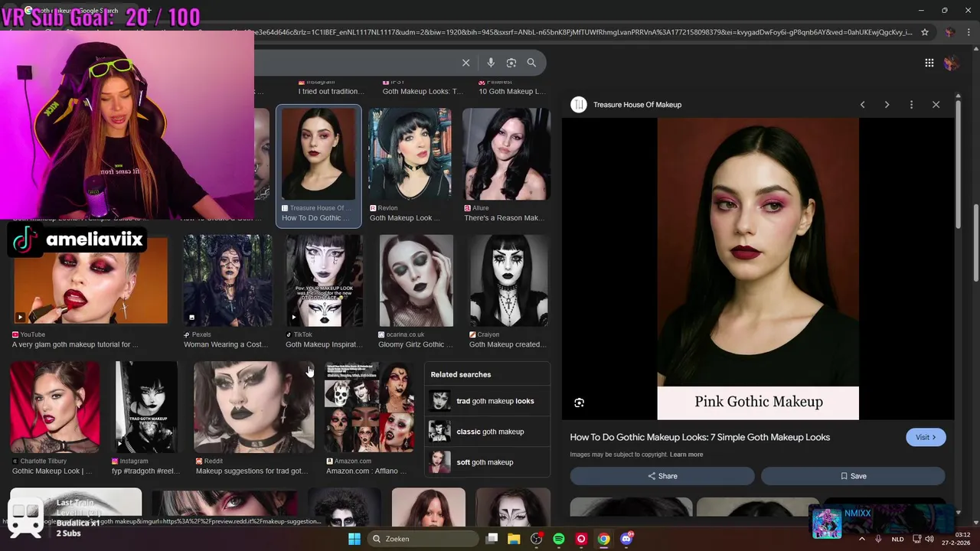Open the Google apps grid

click(x=929, y=63)
